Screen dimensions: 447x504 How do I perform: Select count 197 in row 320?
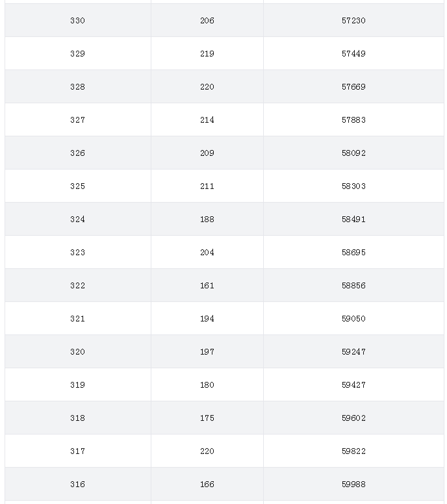(x=207, y=351)
